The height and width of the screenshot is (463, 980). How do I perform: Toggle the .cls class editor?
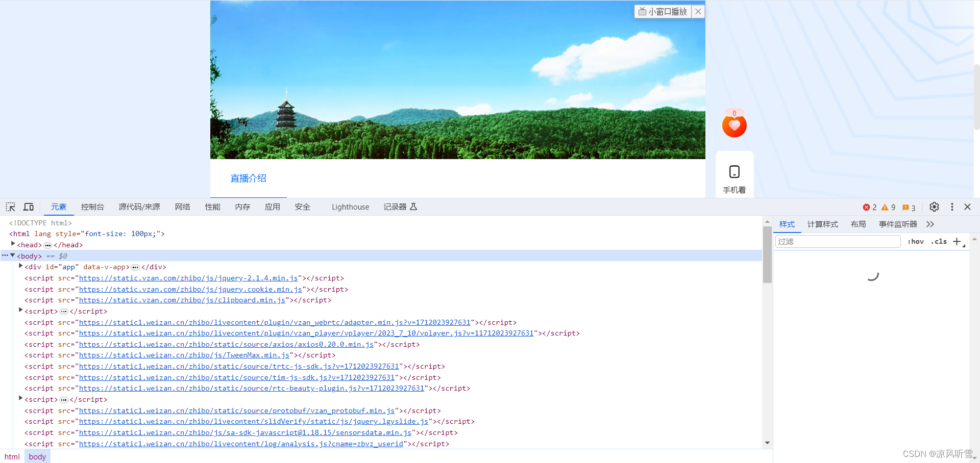939,242
